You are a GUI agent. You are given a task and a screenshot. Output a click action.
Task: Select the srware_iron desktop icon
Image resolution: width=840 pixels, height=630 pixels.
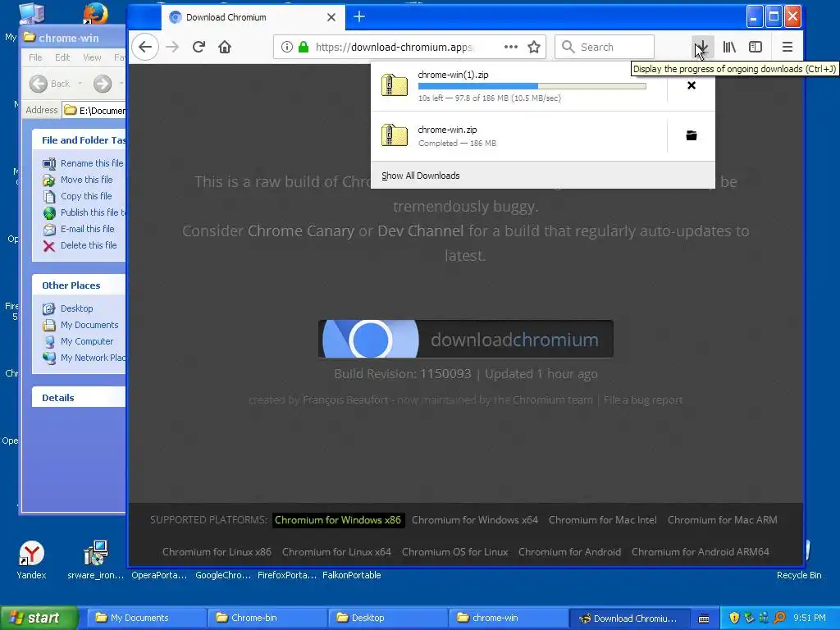coord(96,560)
